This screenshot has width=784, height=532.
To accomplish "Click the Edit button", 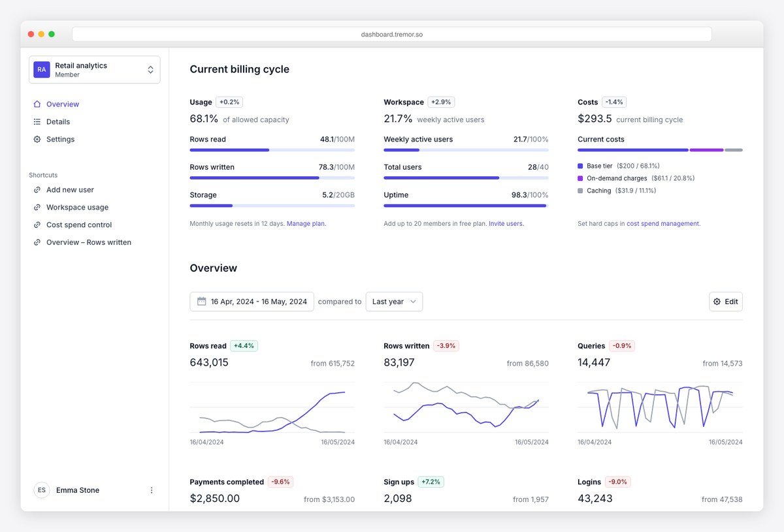I will (x=726, y=302).
